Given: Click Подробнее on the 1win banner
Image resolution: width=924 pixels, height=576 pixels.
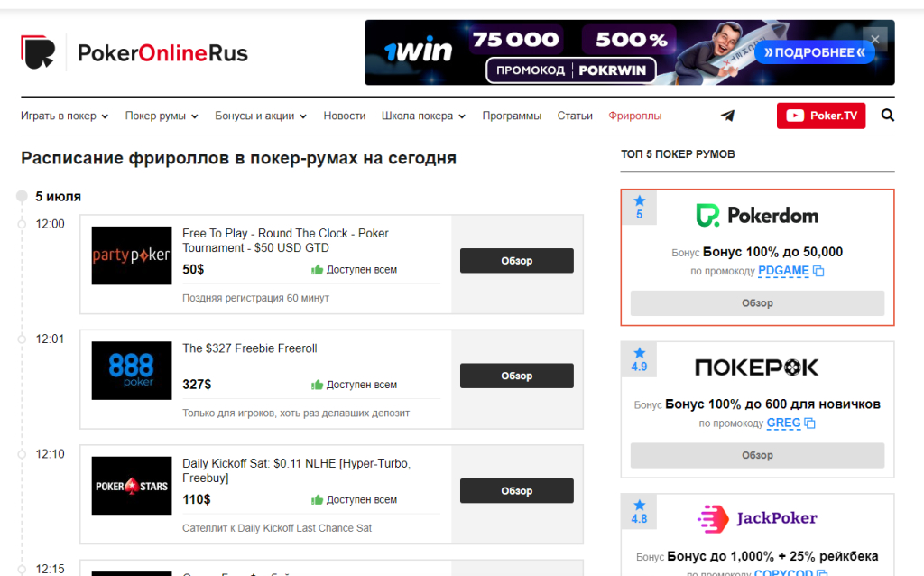Looking at the screenshot, I should (815, 52).
